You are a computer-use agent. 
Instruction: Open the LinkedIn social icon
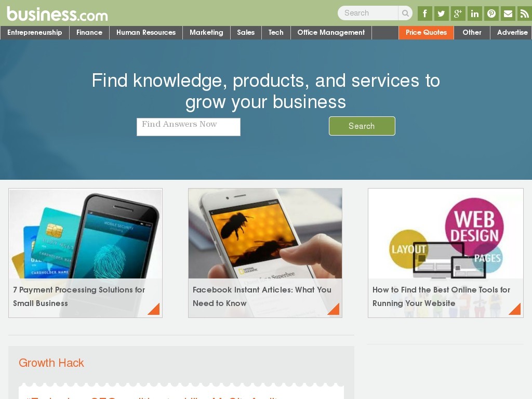[x=475, y=14]
